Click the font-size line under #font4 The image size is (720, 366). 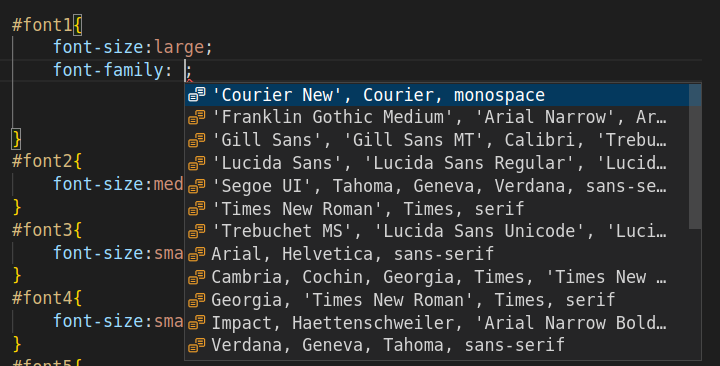[x=118, y=321]
